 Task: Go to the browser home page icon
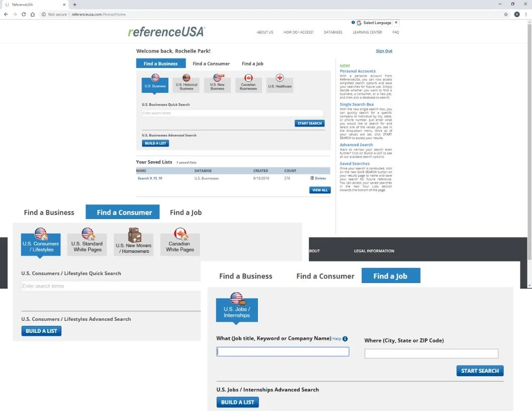point(33,14)
